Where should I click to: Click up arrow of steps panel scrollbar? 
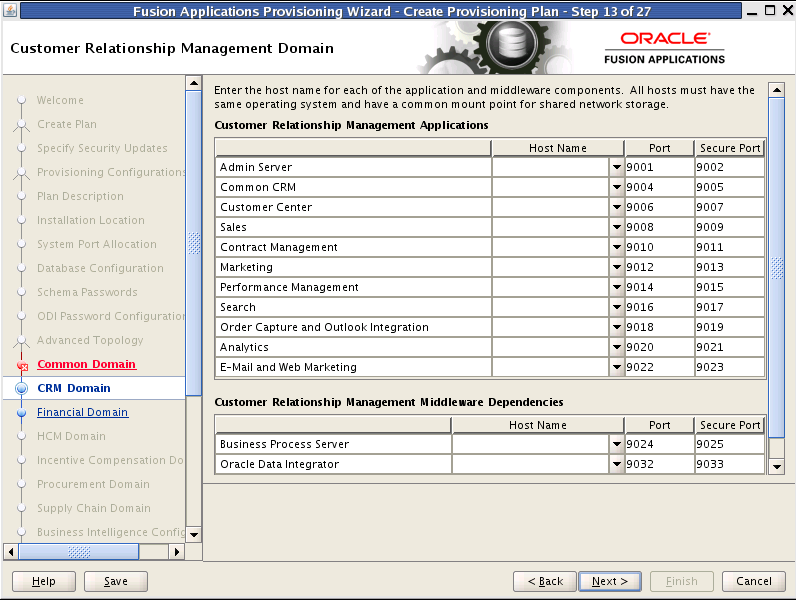[x=193, y=83]
